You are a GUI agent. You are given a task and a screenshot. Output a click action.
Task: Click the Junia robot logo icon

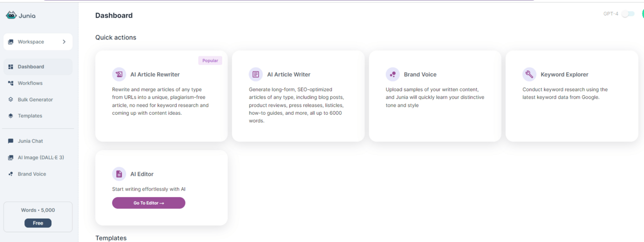point(11,15)
